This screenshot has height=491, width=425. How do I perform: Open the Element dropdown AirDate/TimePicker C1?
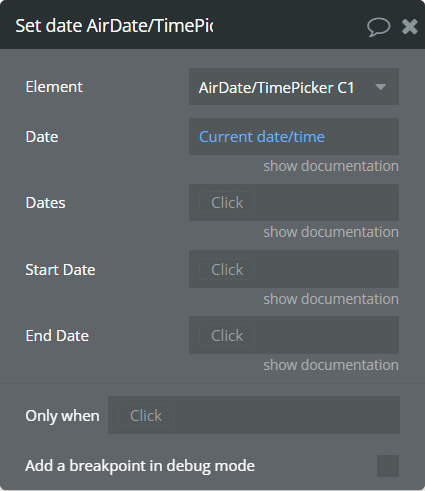(x=294, y=87)
